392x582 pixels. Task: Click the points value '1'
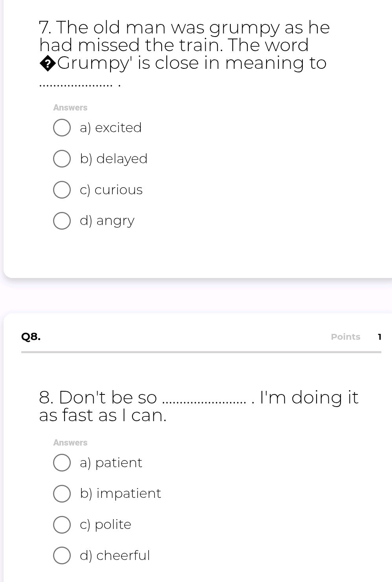(x=379, y=337)
